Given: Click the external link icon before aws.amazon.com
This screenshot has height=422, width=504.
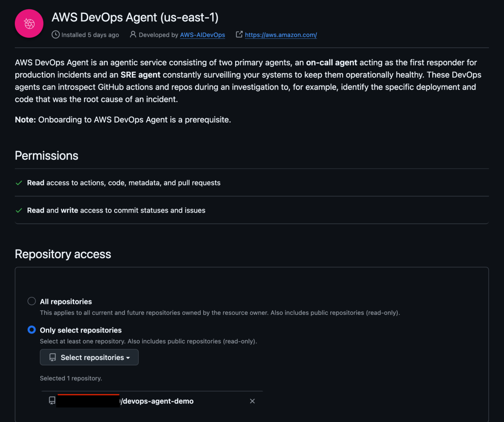Looking at the screenshot, I should pos(239,34).
